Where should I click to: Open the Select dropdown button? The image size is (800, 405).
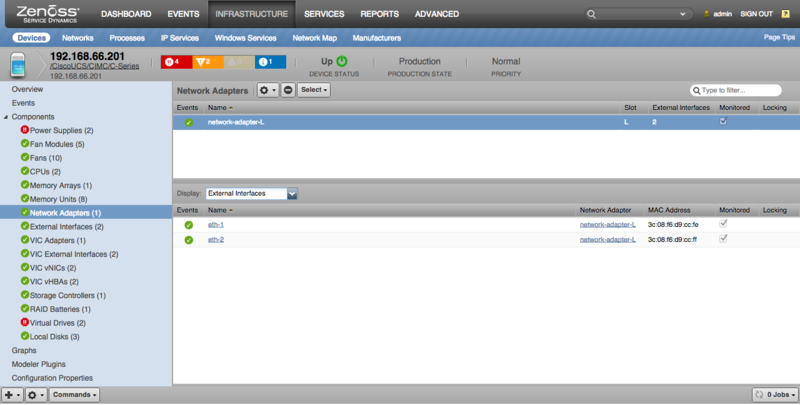tap(314, 90)
